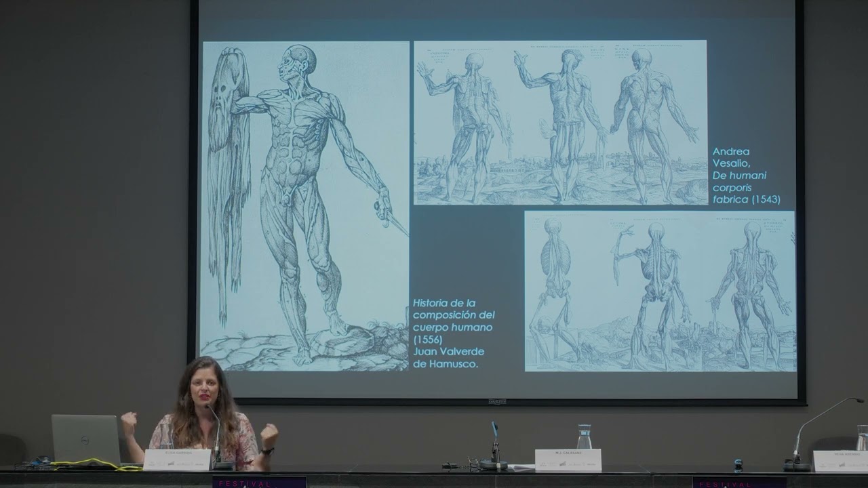The height and width of the screenshot is (488, 868).
Task: Click the water bottle beside the Calasanz placard
Action: 584,436
